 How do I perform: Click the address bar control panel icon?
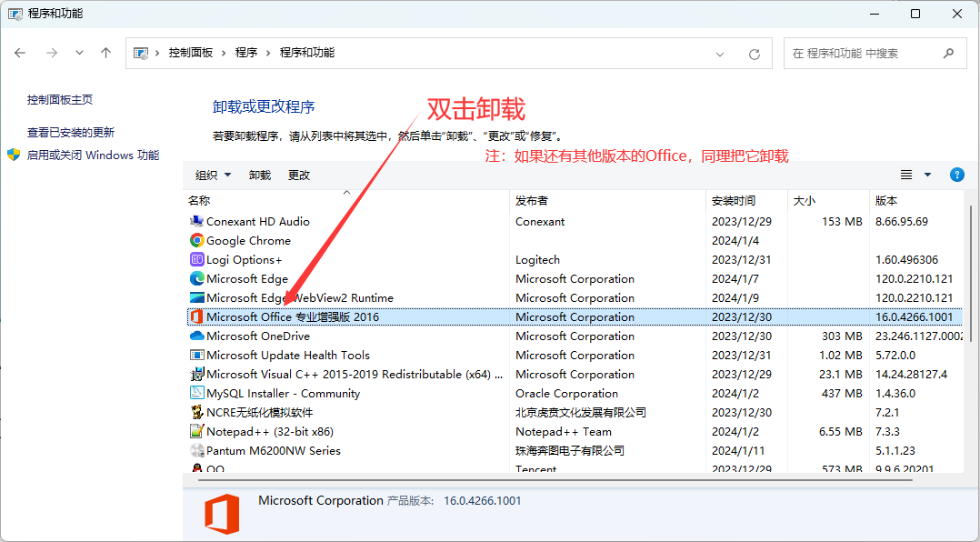[141, 53]
